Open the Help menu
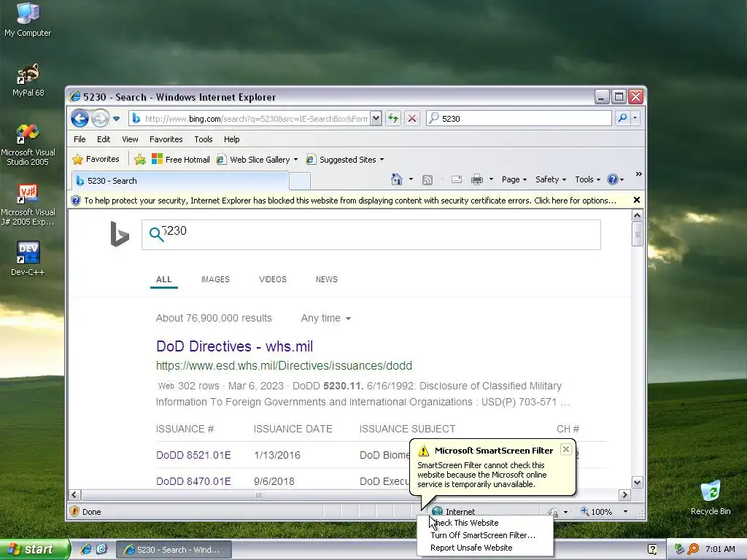The height and width of the screenshot is (560, 747). point(231,139)
